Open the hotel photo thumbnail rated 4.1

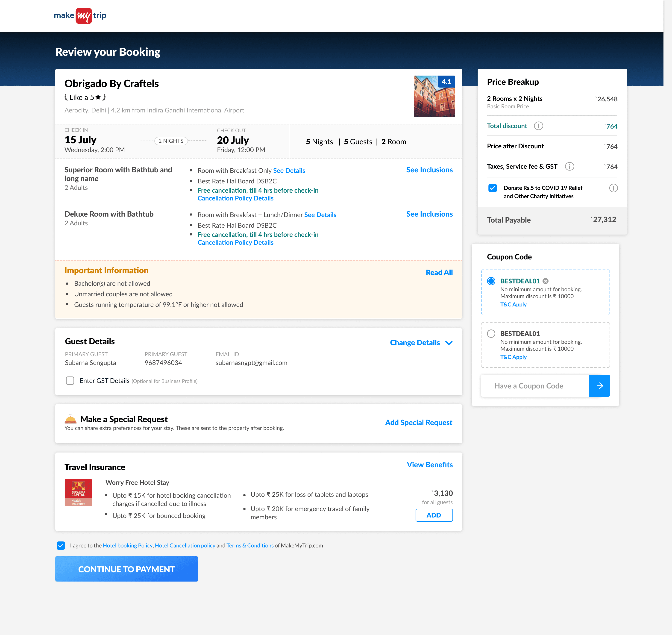pyautogui.click(x=434, y=97)
